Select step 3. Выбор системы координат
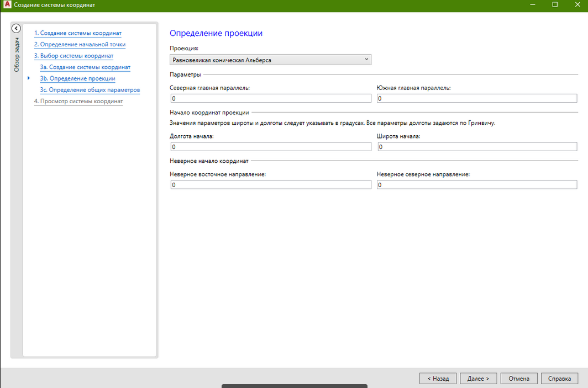Viewport: 588px width, 388px height. 73,56
